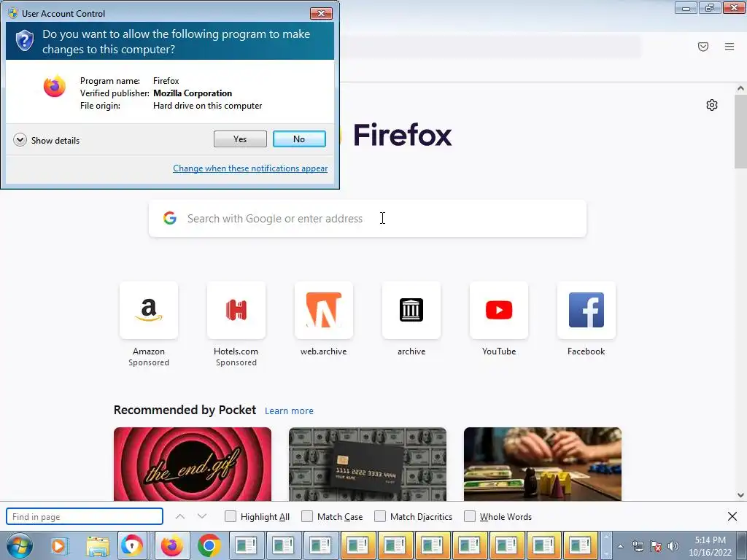Open Change when these notifications appear link
The height and width of the screenshot is (560, 747).
point(250,168)
